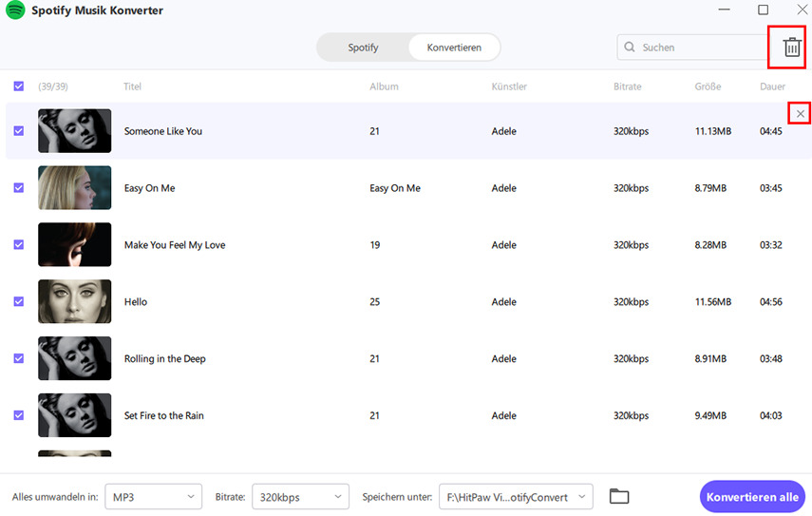Image resolution: width=812 pixels, height=516 pixels.
Task: Select the title text Someone Like You
Action: (163, 131)
